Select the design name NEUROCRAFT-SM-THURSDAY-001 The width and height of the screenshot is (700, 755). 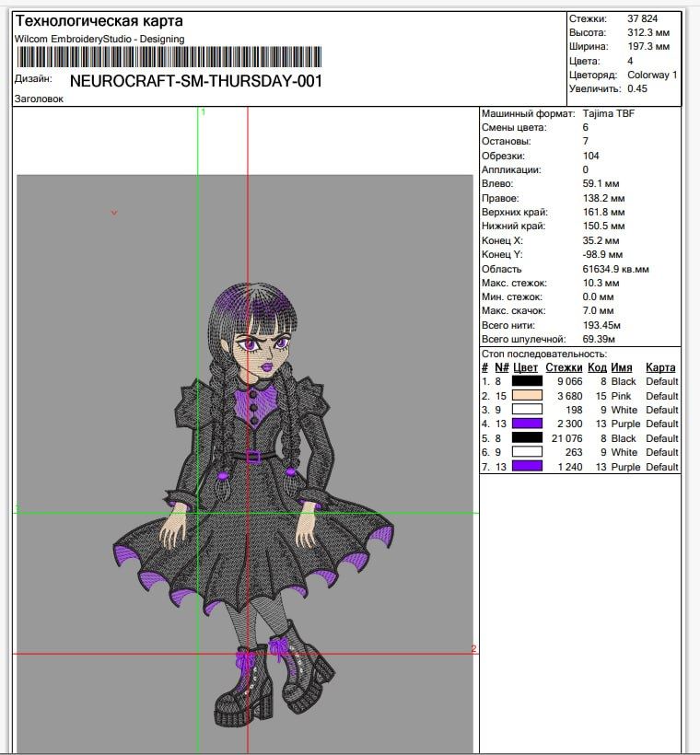point(196,81)
